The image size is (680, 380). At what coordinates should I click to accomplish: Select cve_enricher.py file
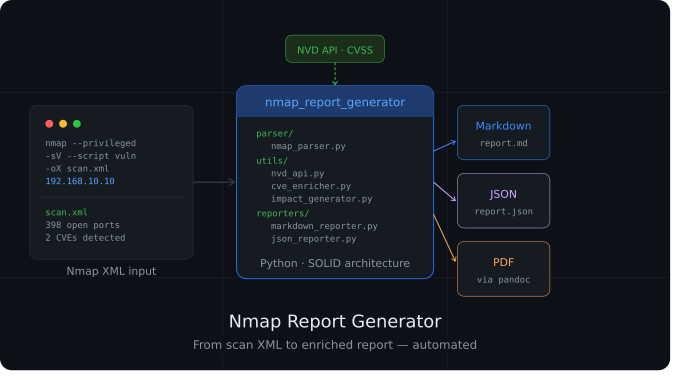point(311,186)
